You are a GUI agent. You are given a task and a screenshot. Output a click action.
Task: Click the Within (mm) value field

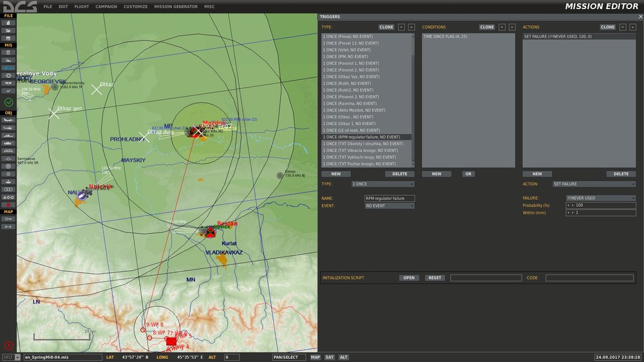601,213
